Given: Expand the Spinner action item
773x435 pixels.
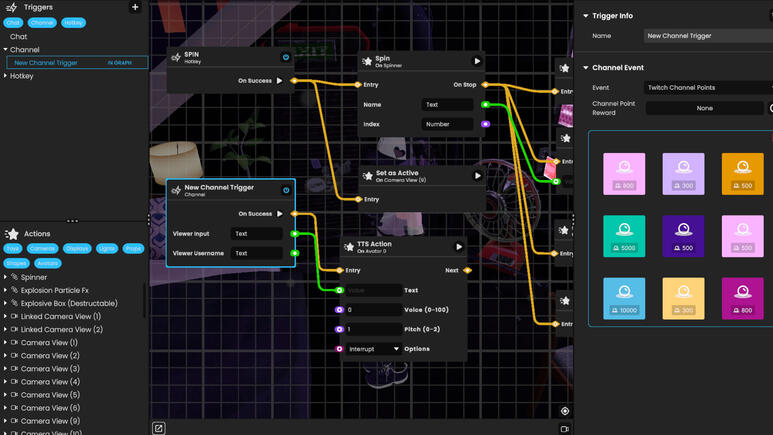Looking at the screenshot, I should [5, 277].
